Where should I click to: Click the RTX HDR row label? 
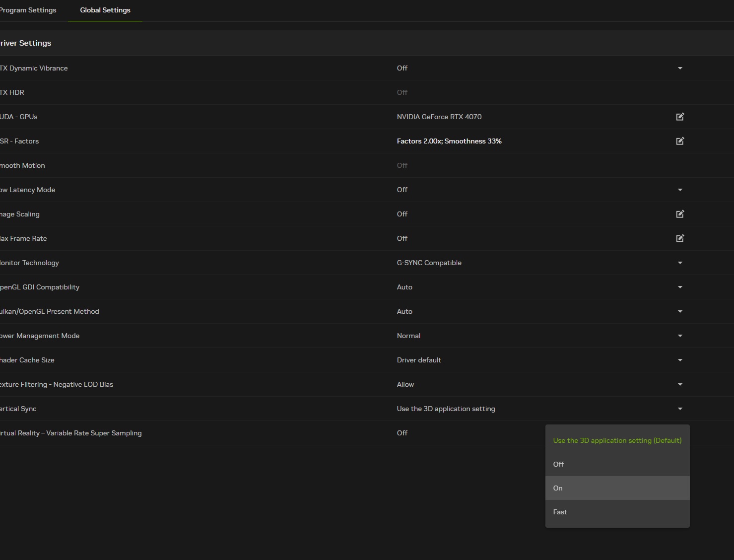tap(12, 92)
